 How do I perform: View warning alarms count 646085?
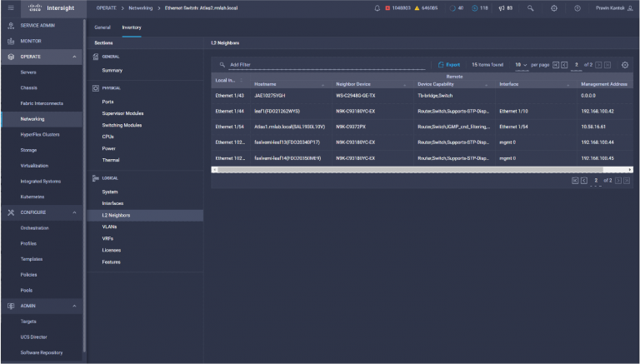pos(426,8)
